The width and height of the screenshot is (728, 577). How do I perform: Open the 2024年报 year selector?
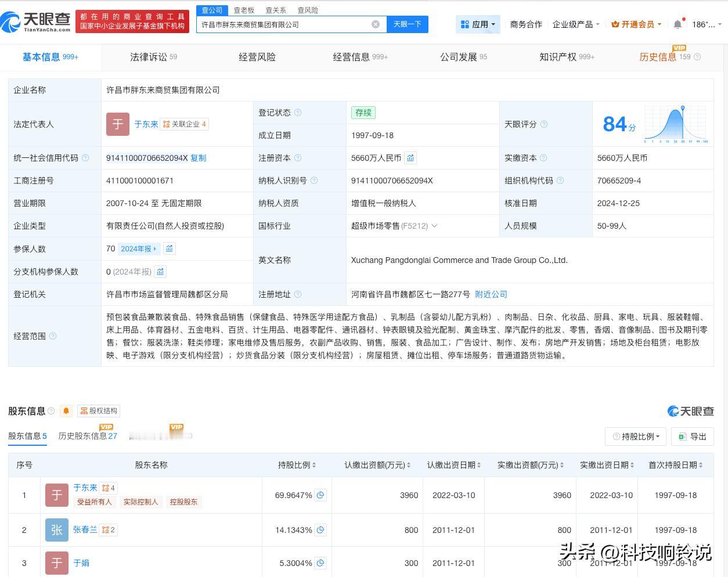[x=139, y=248]
